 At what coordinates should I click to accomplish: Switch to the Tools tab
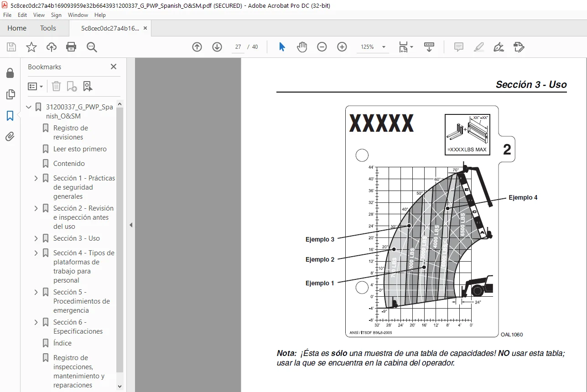tap(48, 28)
